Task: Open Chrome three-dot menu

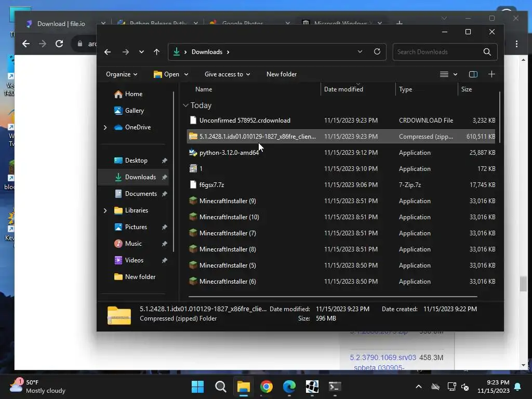Action: point(516,44)
